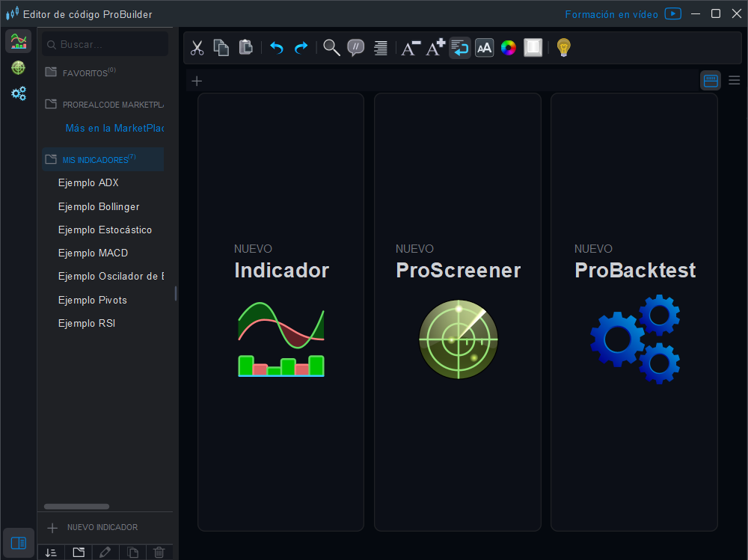Open the Más en la MarketPlace link

[x=114, y=129]
